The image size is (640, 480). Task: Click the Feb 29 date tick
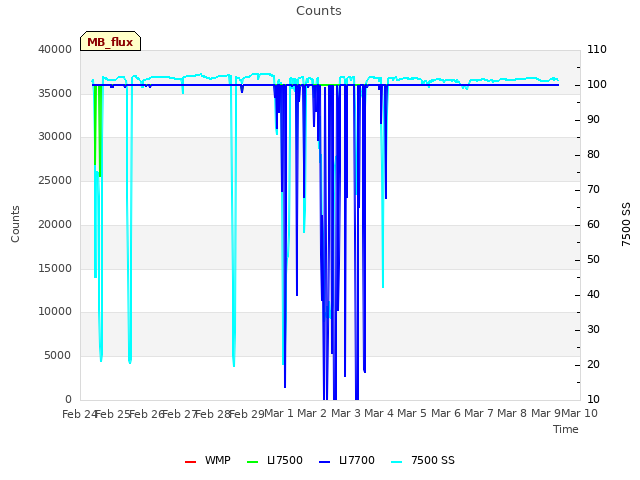[247, 414]
